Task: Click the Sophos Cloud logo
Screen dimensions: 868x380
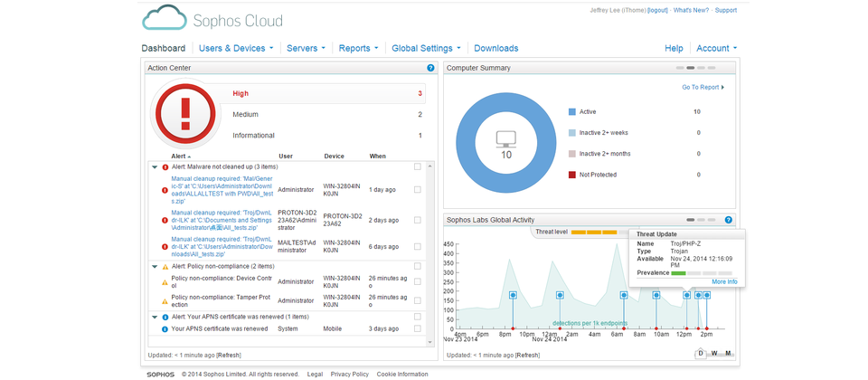Action: [x=212, y=18]
